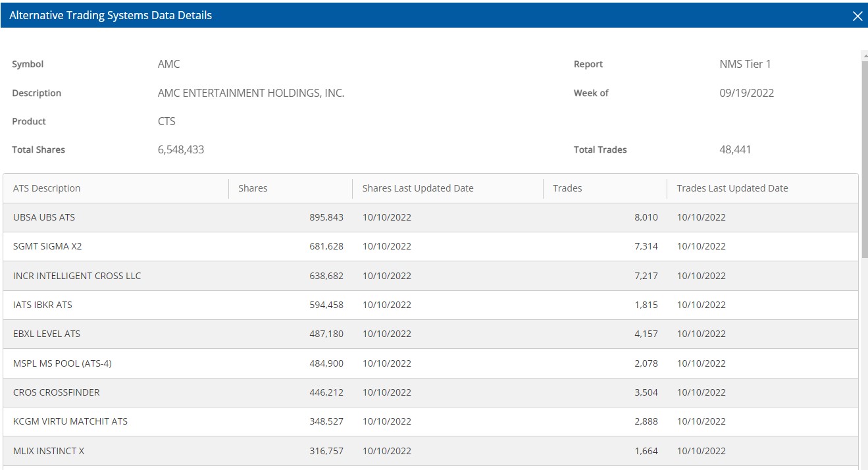Open the INCR INTELLIGENT CROSS LLC entry
The width and height of the screenshot is (868, 470).
pos(76,276)
